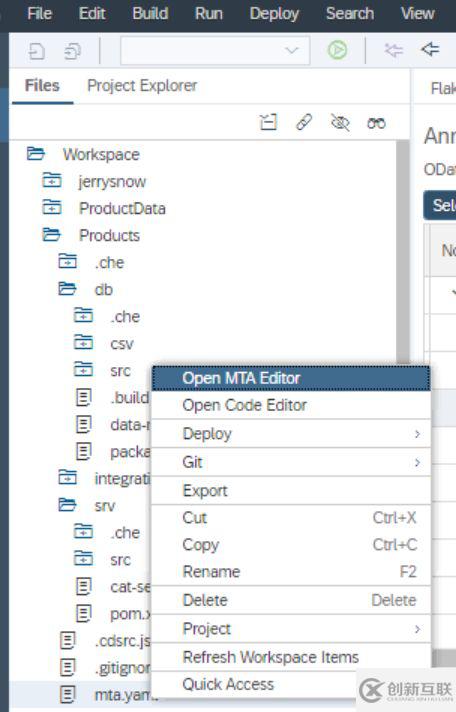The width and height of the screenshot is (456, 712).
Task: Expand the jerrysnow folder
Action: pyautogui.click(x=52, y=181)
